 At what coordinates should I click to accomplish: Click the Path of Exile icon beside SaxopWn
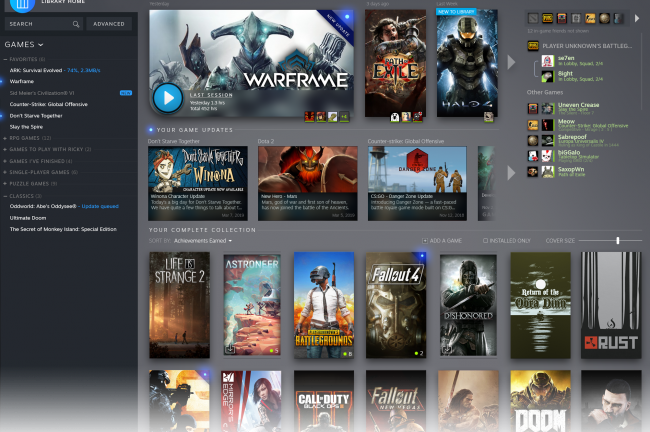[x=533, y=172]
